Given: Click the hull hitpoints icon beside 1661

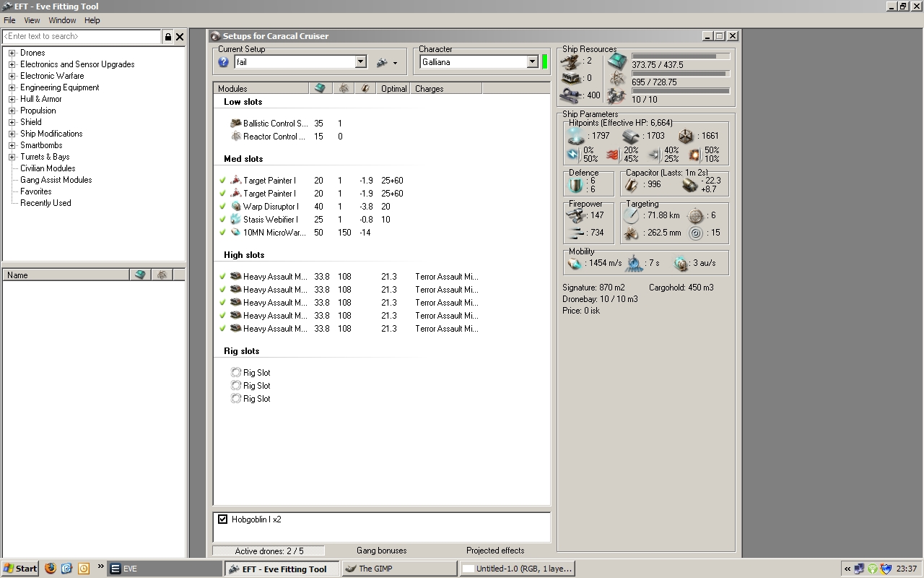Looking at the screenshot, I should pyautogui.click(x=685, y=136).
